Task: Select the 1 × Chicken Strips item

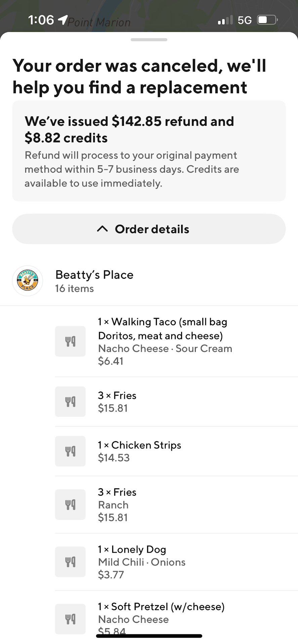Action: pyautogui.click(x=139, y=445)
